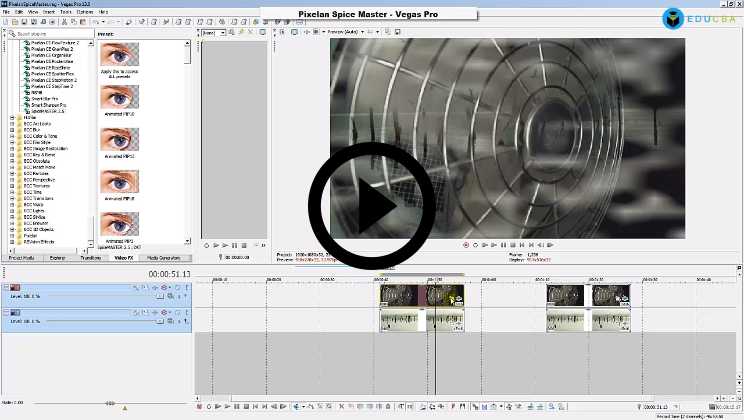Open track FX on the first track

pyautogui.click(x=147, y=287)
